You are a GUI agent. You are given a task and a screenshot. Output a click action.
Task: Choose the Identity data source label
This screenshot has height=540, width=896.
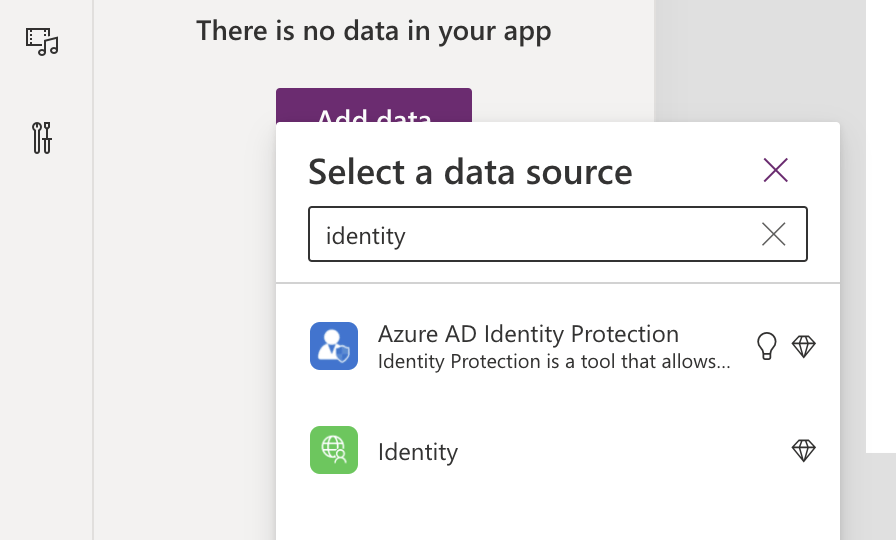(418, 452)
